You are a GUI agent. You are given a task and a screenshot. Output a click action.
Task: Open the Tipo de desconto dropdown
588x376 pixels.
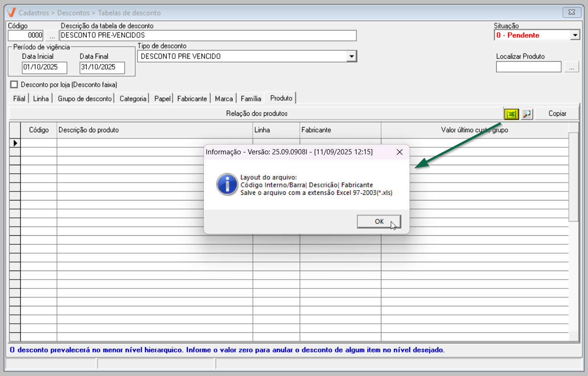pos(351,56)
